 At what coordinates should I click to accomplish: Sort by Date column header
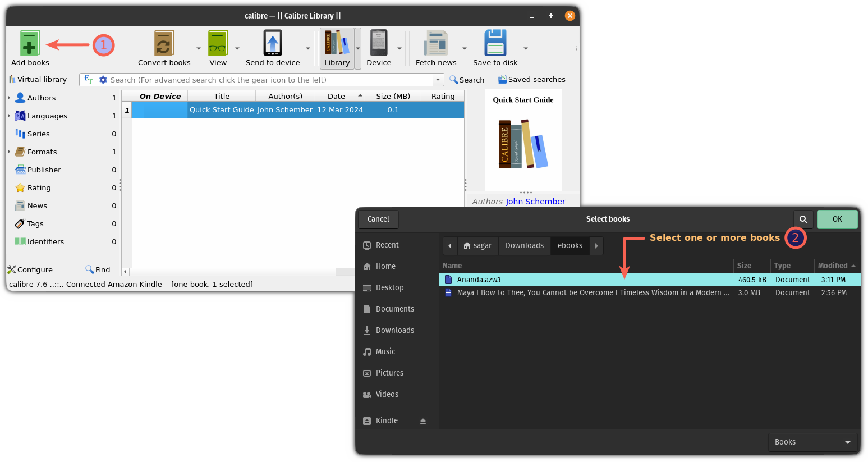click(340, 96)
